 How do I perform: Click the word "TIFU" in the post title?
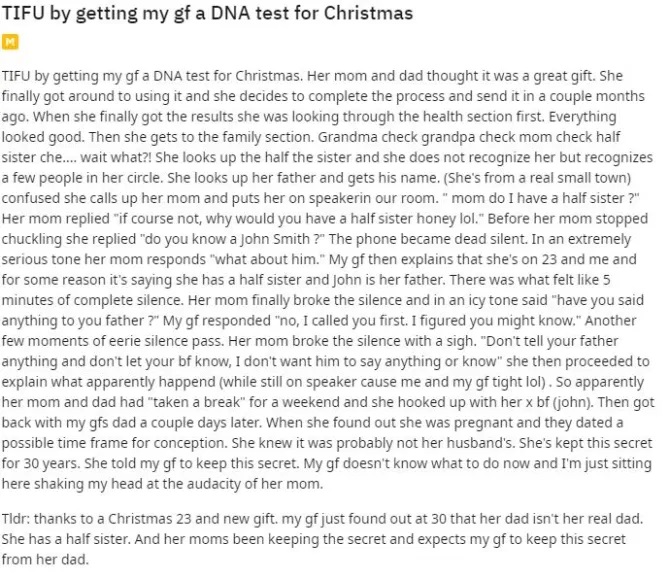(23, 15)
